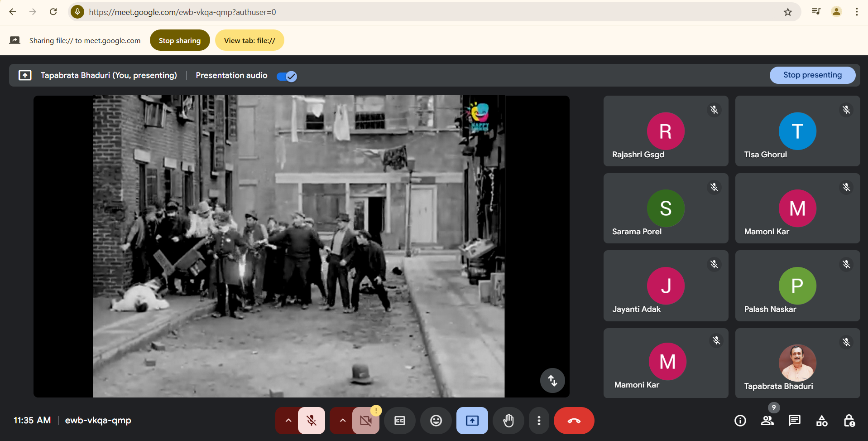Toggle the Presentation audio switch
Viewport: 868px width, 441px height.
[287, 76]
